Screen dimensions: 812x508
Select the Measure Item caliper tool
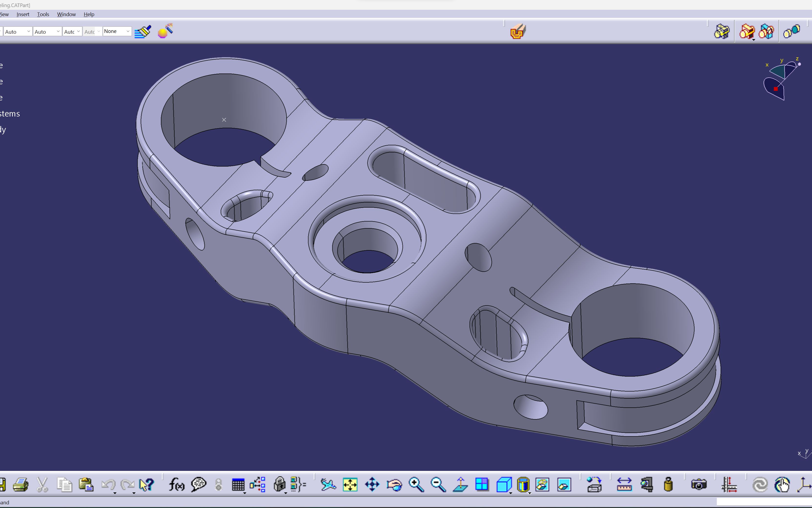[646, 485]
